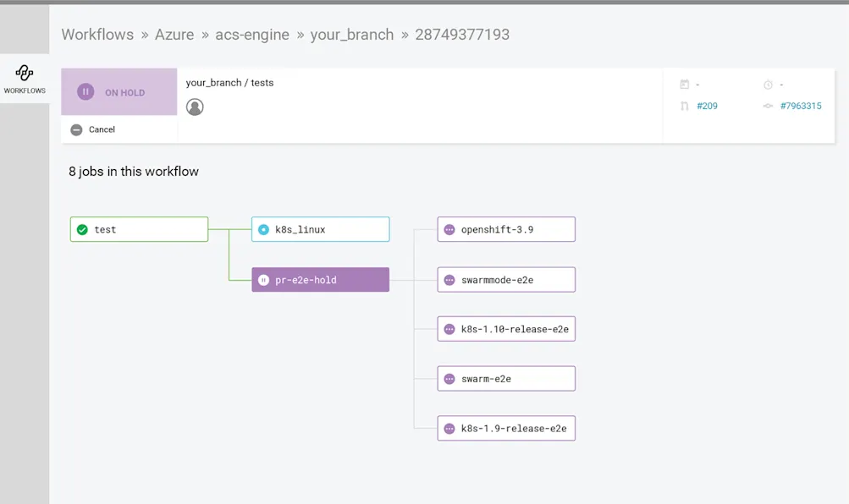Open the k8s-1.10-release-e2e job
849x504 pixels.
(x=505, y=328)
